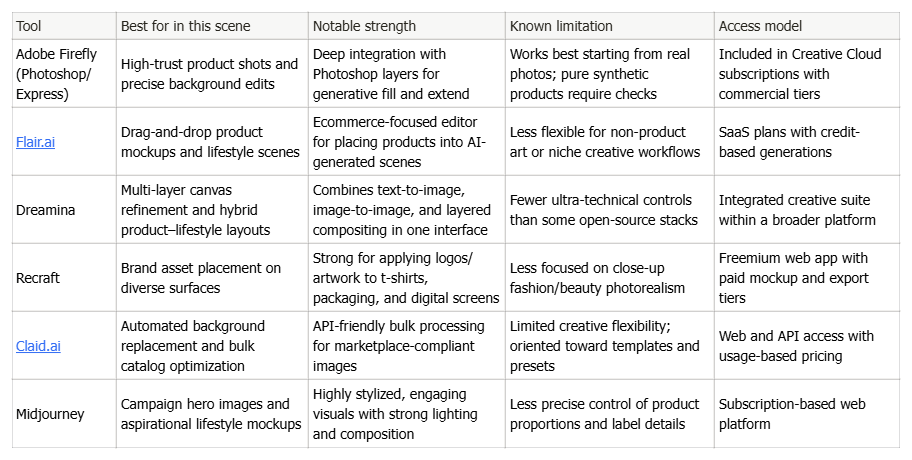Click the Multi-layer canvas refinement cell
The width and height of the screenshot is (912, 460).
pyautogui.click(x=212, y=210)
